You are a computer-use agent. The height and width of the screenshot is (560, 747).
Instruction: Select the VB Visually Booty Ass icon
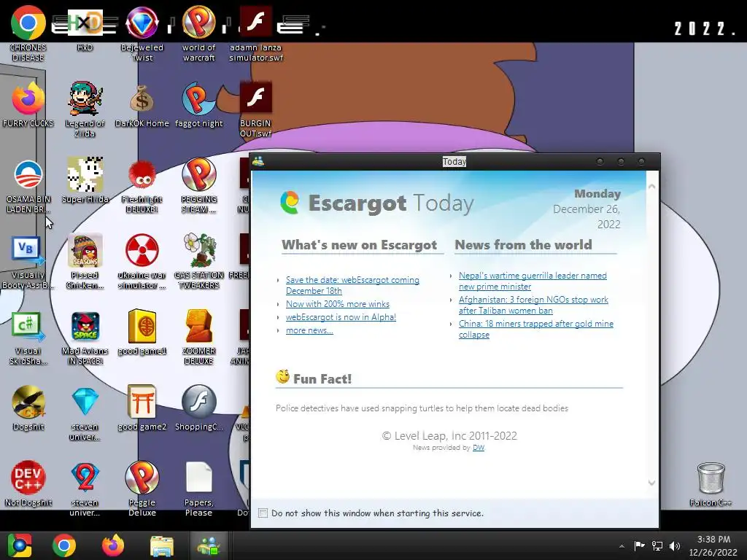(28, 251)
